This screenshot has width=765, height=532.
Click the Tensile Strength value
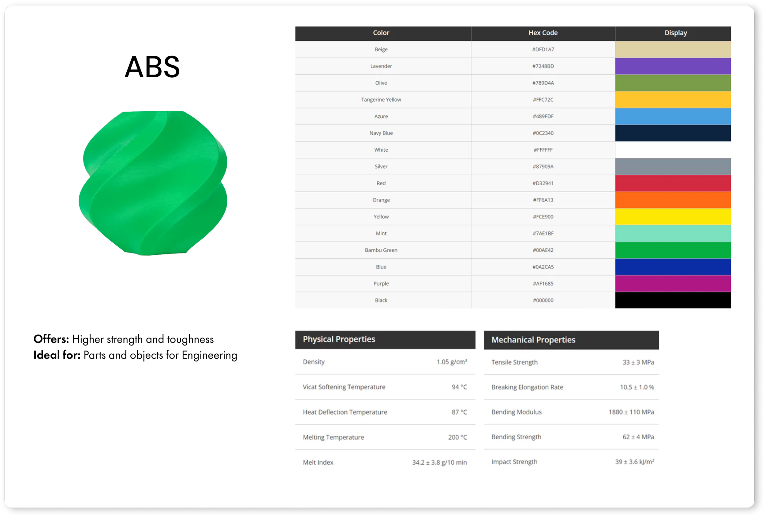pyautogui.click(x=638, y=362)
